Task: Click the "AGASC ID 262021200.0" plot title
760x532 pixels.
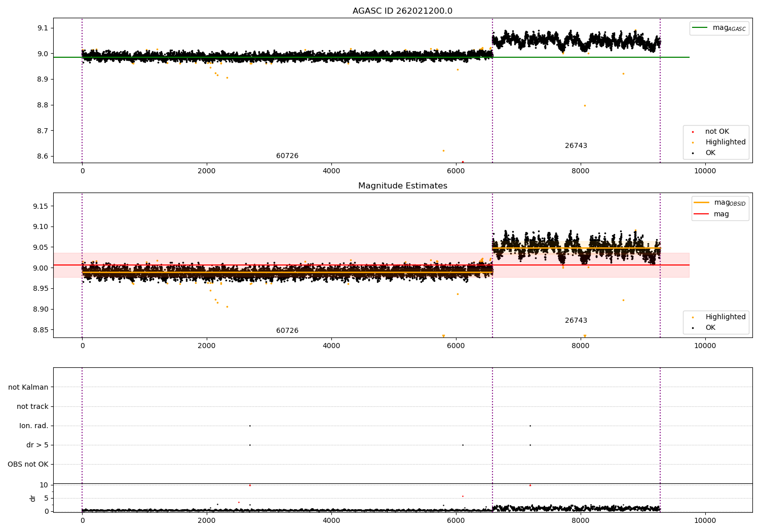Action: pyautogui.click(x=402, y=11)
